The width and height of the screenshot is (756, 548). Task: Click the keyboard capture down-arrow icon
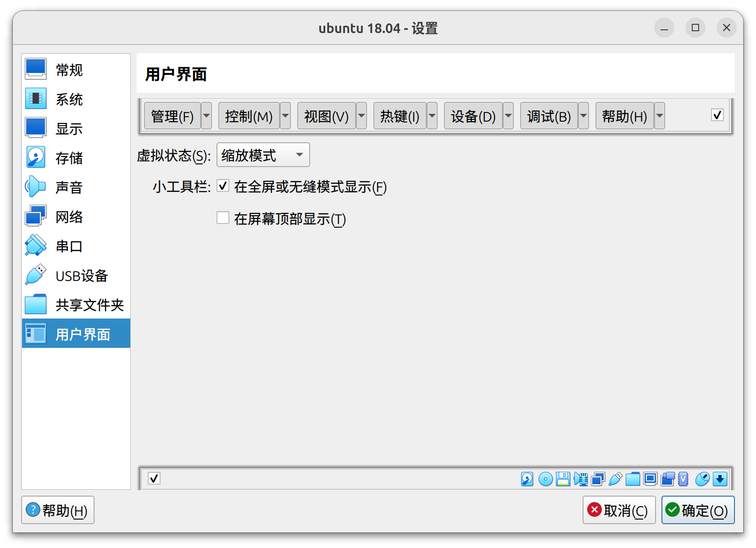(x=720, y=479)
